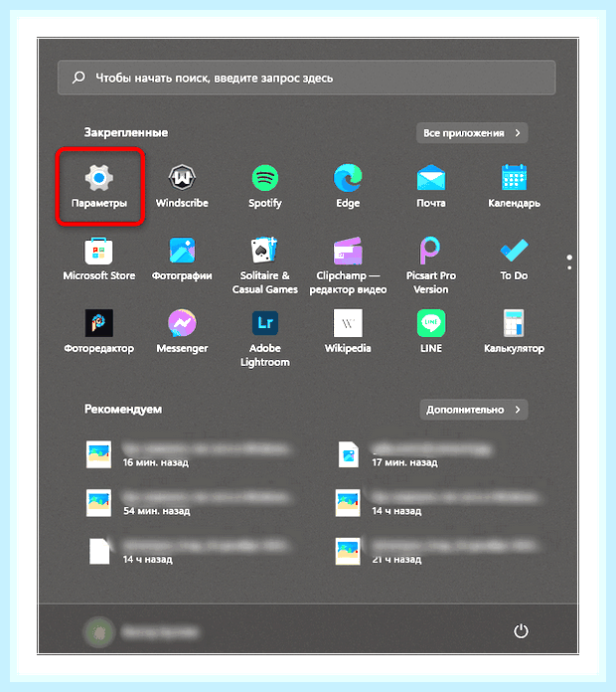Screen dimensions: 616x692
Task: Click the power button icon
Action: (521, 631)
